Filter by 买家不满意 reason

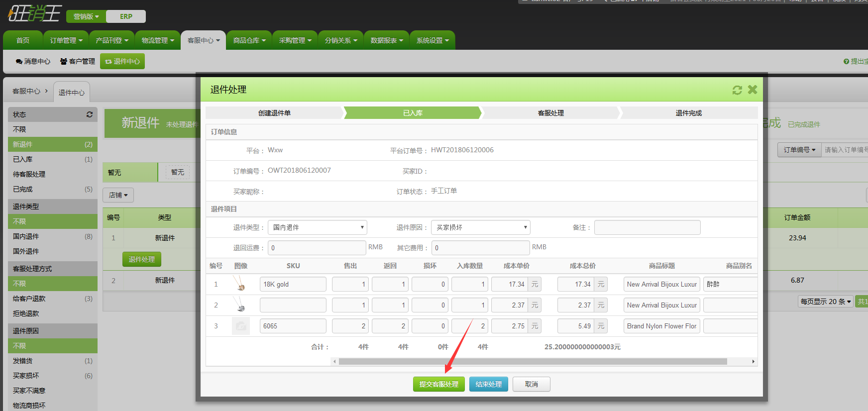tap(53, 391)
